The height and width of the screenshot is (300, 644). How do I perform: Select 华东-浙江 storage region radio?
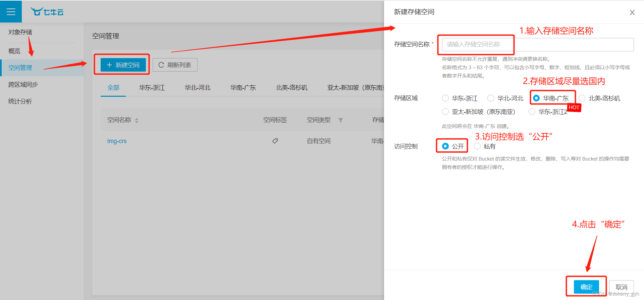(445, 98)
